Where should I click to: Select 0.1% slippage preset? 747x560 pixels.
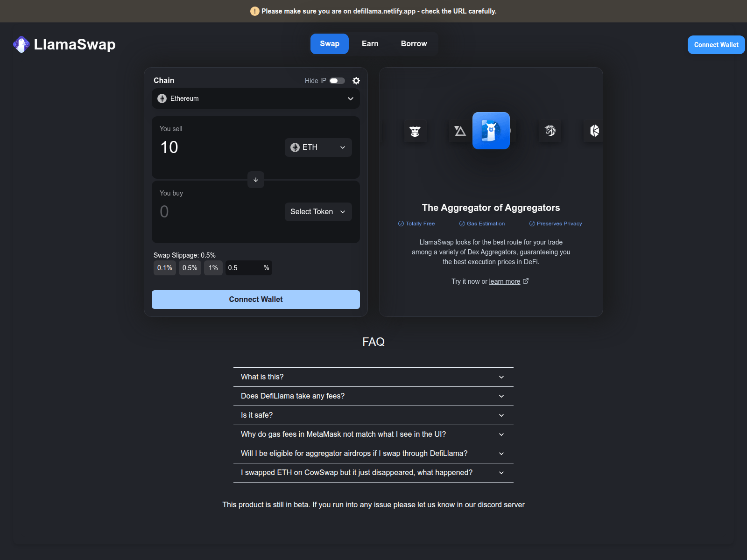(165, 268)
